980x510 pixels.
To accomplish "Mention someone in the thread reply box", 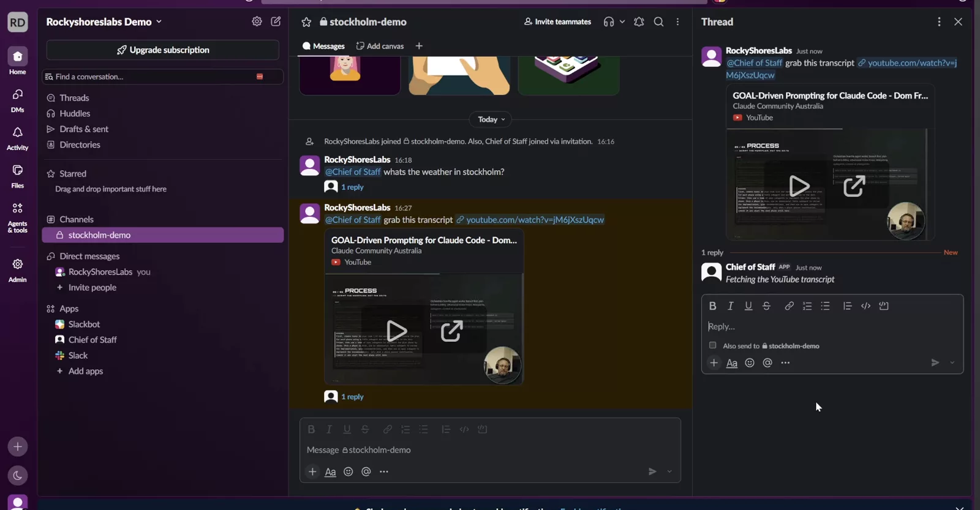I will click(767, 362).
